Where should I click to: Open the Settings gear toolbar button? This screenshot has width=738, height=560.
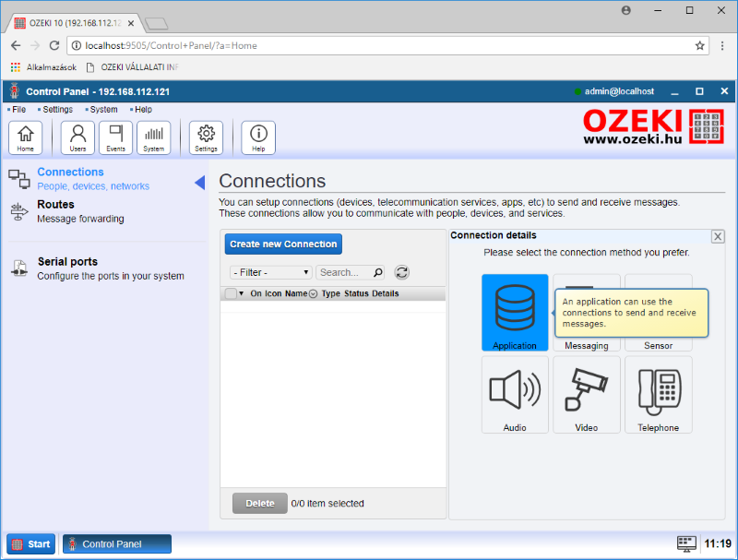tap(206, 137)
